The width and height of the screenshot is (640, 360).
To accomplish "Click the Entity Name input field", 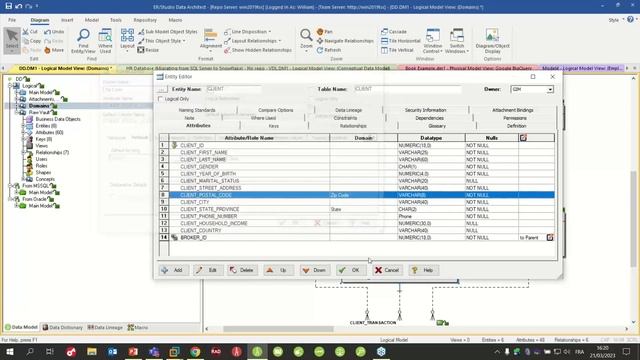I will 233,89.
